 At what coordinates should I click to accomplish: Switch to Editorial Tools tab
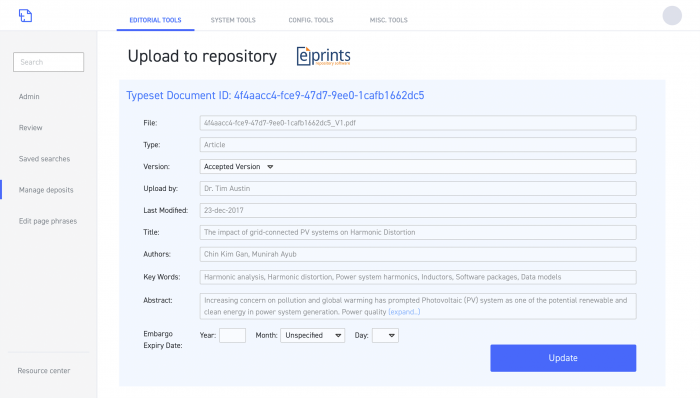(155, 20)
